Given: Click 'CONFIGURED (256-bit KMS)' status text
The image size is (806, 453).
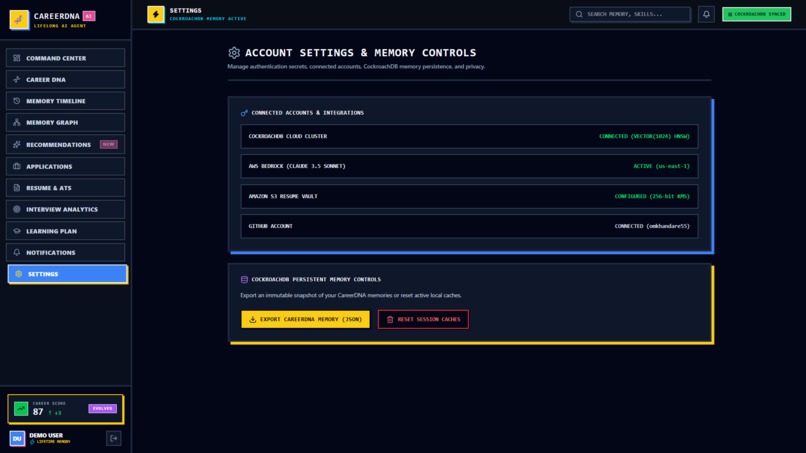Looking at the screenshot, I should click(x=652, y=196).
